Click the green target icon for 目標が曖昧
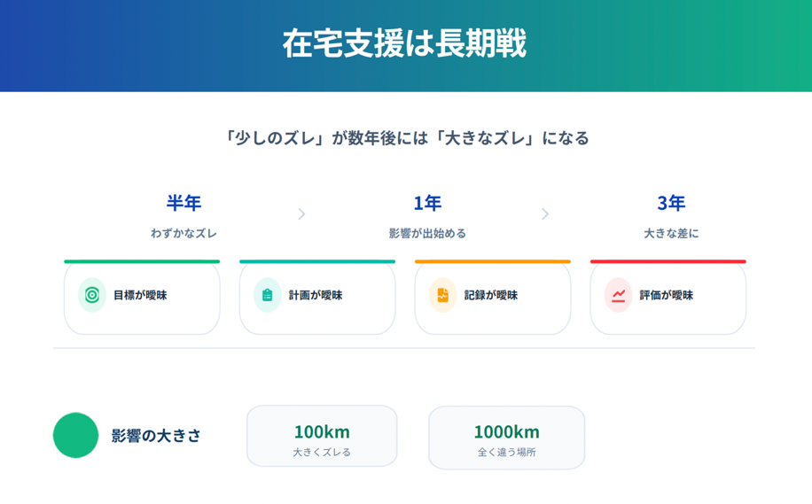 (x=91, y=295)
